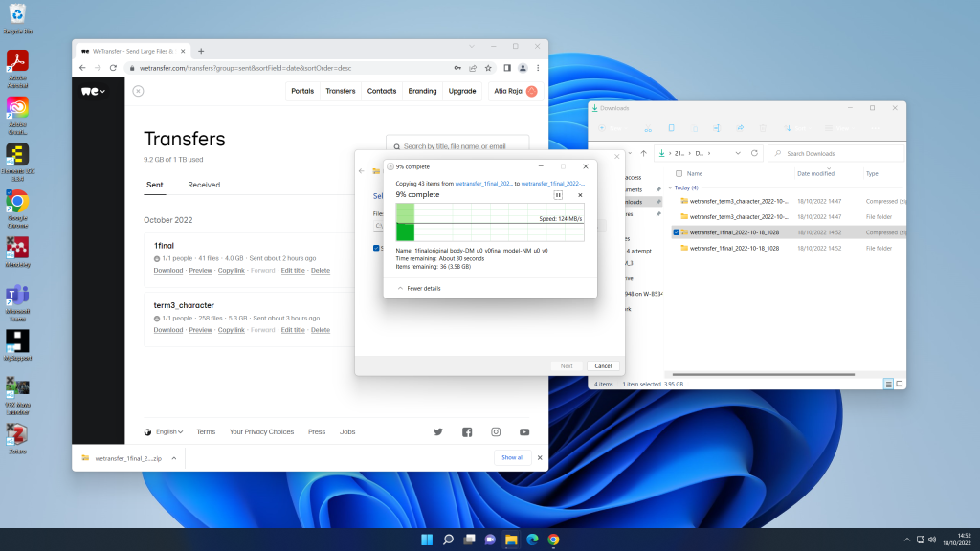
Task: Open Microsoft Edge from the taskbar
Action: click(532, 540)
